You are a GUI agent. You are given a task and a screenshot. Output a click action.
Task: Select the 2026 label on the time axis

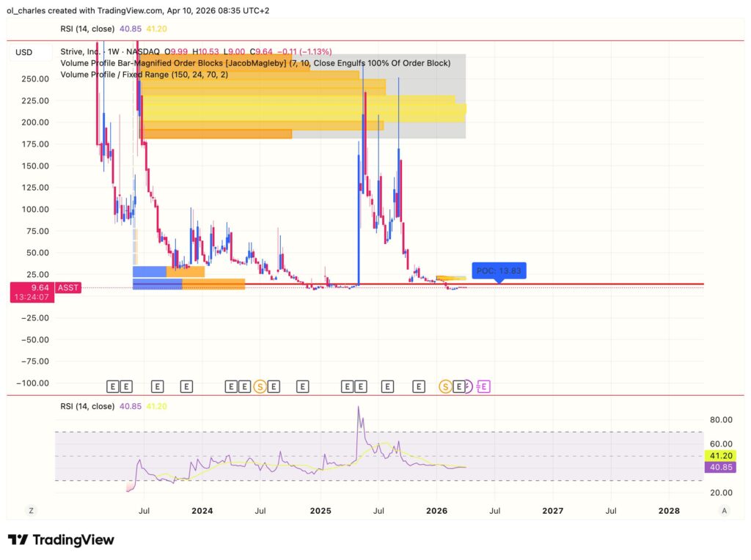tap(437, 510)
